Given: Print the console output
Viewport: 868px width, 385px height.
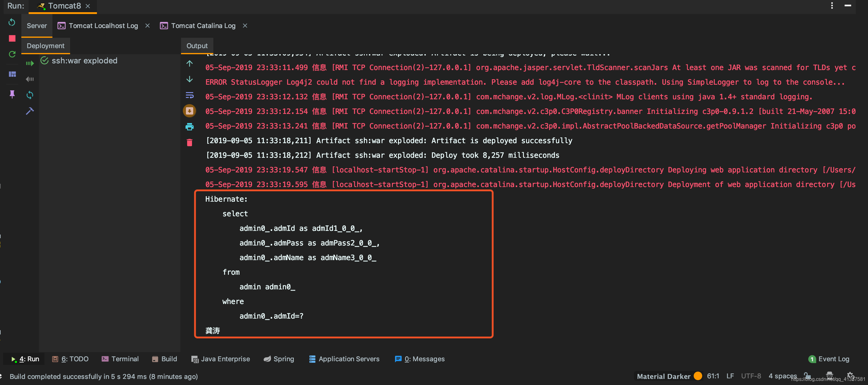Looking at the screenshot, I should point(190,127).
